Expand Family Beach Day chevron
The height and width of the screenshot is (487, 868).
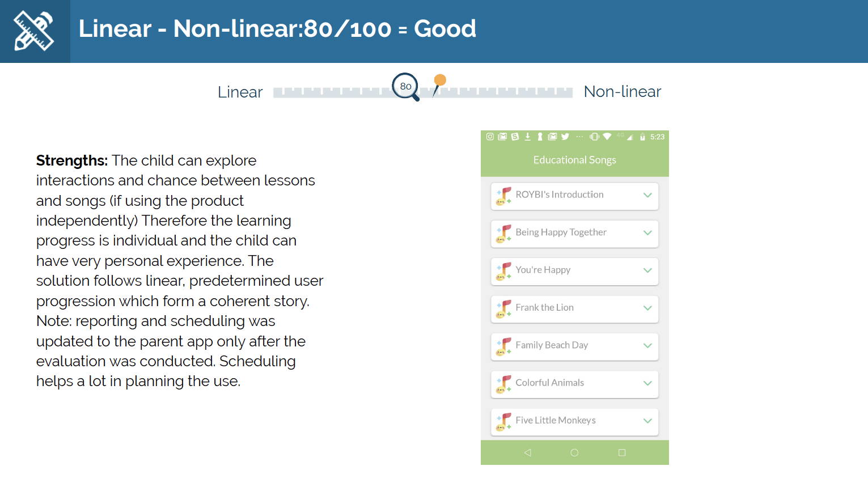click(647, 345)
